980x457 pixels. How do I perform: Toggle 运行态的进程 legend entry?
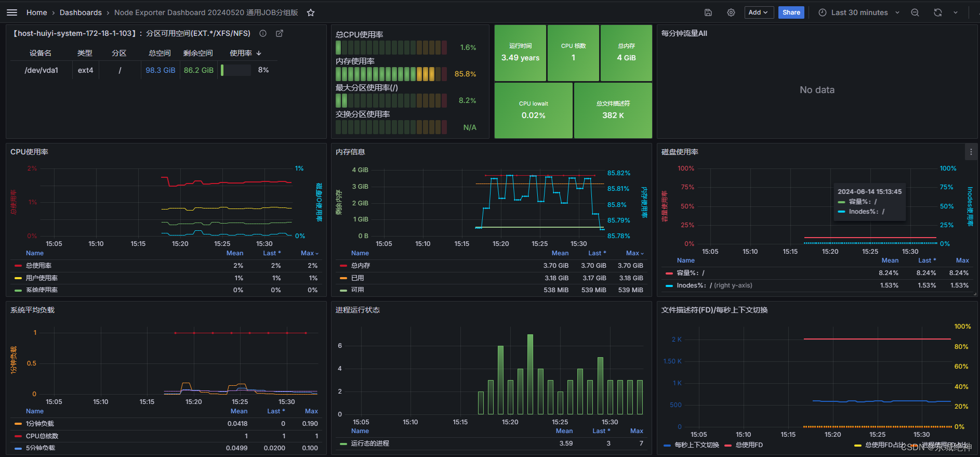370,443
